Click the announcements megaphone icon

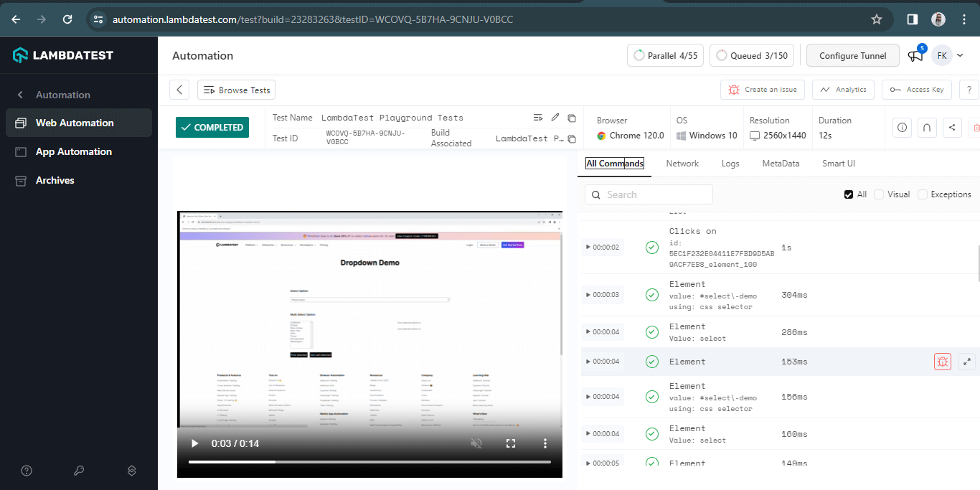coord(915,56)
